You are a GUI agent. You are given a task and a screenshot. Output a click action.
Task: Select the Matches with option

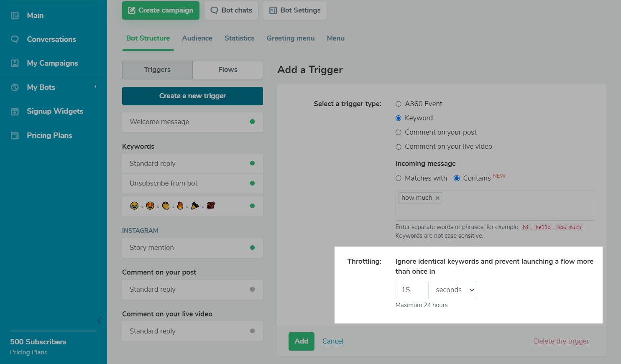pyautogui.click(x=399, y=178)
